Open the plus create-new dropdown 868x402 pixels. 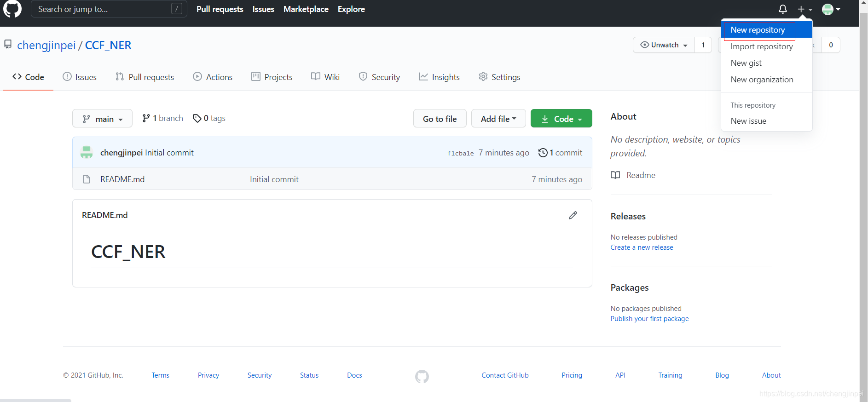click(x=805, y=9)
